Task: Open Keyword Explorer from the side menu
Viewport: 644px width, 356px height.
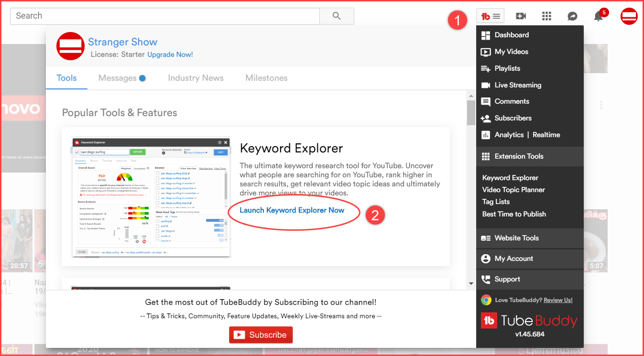Action: click(510, 178)
